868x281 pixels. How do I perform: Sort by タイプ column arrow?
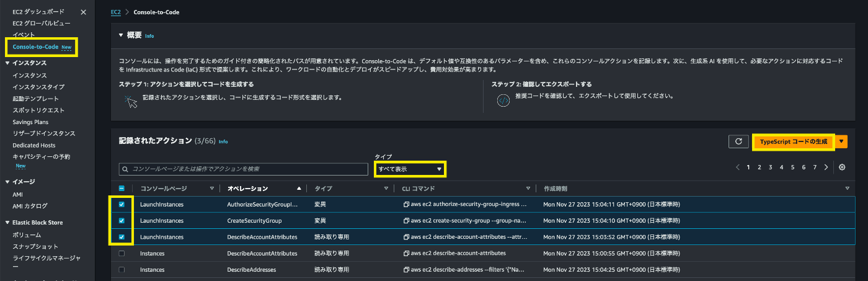tap(386, 188)
